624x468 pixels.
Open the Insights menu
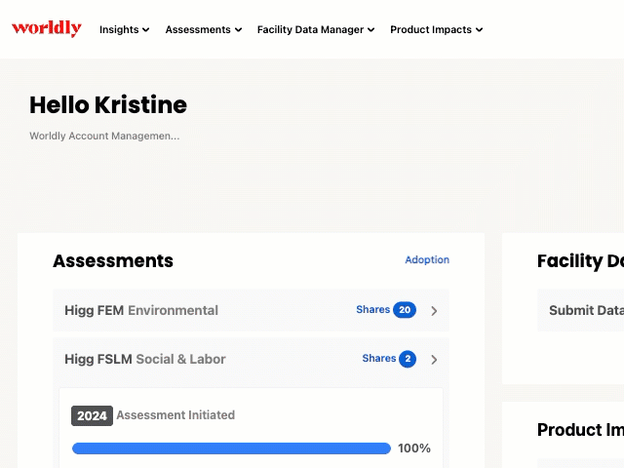click(x=124, y=30)
